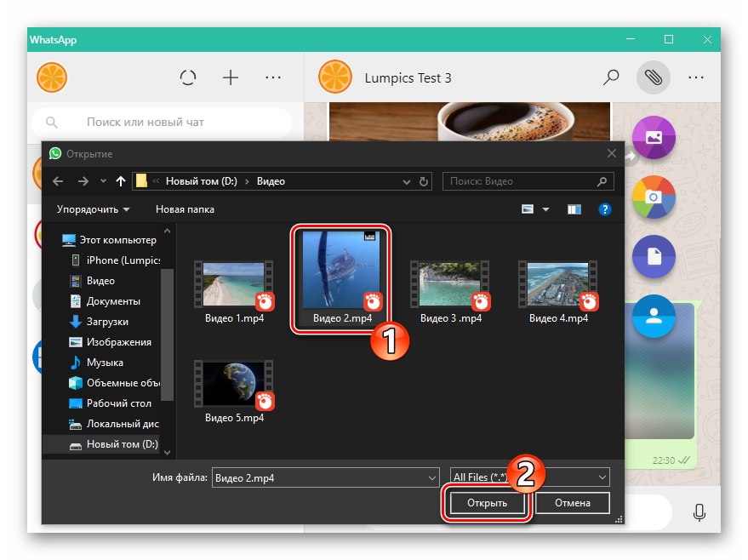
Task: Open main menu three dots in left panel
Action: click(273, 77)
